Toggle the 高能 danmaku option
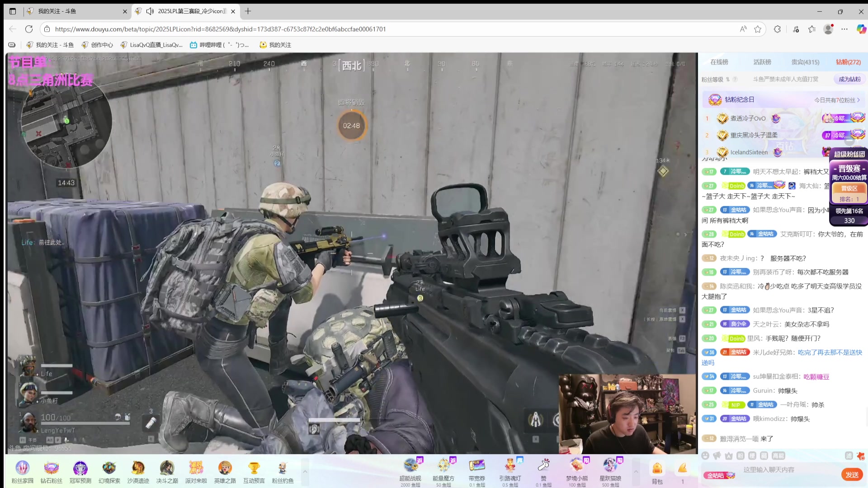 [x=778, y=455]
